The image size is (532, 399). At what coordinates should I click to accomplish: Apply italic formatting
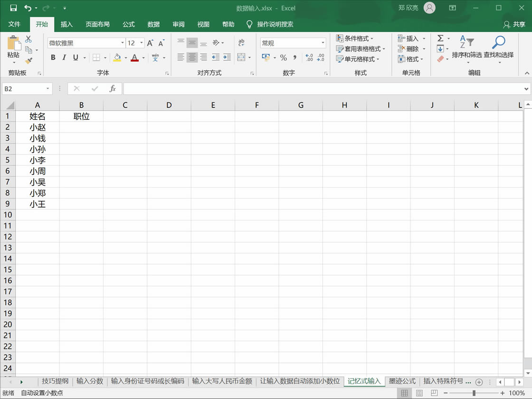coord(64,57)
